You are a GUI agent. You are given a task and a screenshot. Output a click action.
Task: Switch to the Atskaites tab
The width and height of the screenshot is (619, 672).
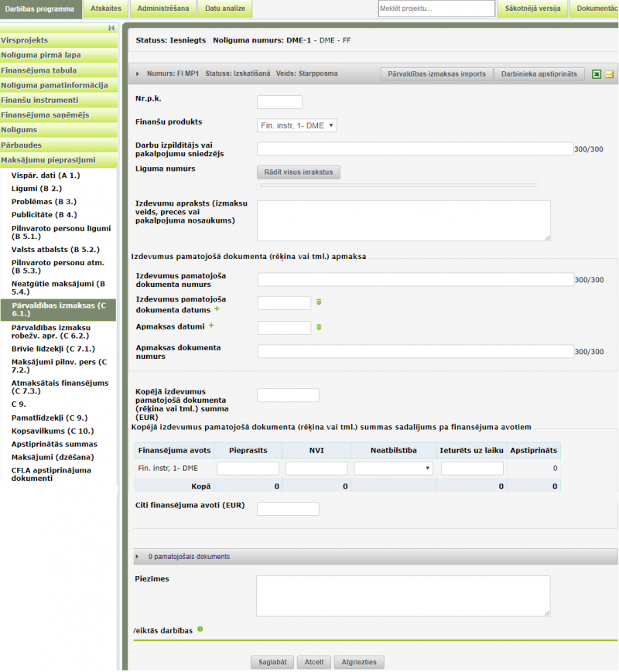[x=104, y=9]
